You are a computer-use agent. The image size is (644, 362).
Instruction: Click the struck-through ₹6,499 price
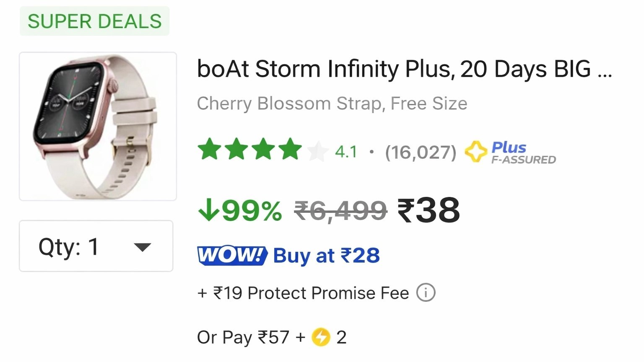click(340, 210)
